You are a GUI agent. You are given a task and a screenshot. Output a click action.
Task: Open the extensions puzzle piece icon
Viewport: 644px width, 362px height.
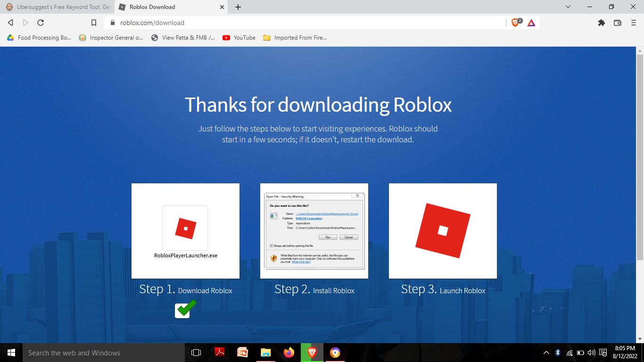[602, 23]
